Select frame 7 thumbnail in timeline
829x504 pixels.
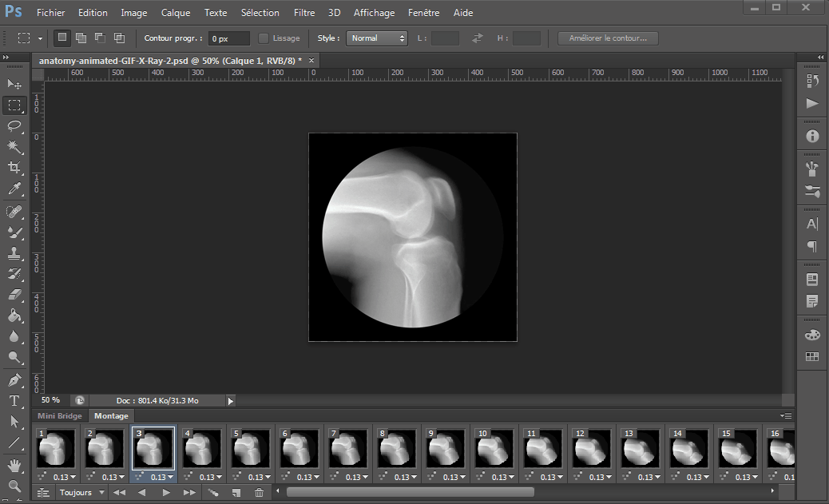[347, 448]
